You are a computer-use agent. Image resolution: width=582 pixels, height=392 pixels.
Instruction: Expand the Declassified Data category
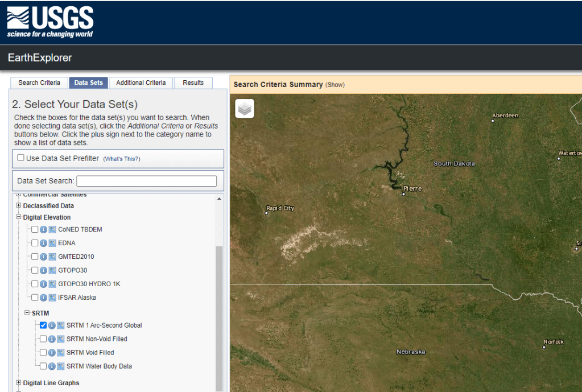[x=19, y=206]
